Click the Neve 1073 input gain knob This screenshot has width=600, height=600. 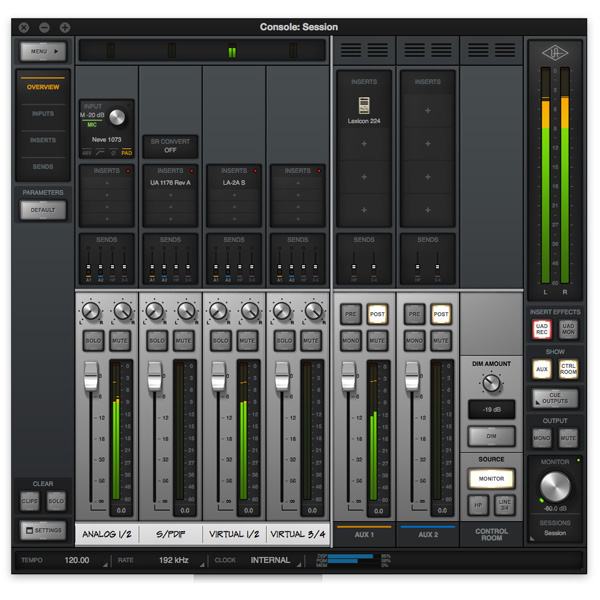(117, 117)
